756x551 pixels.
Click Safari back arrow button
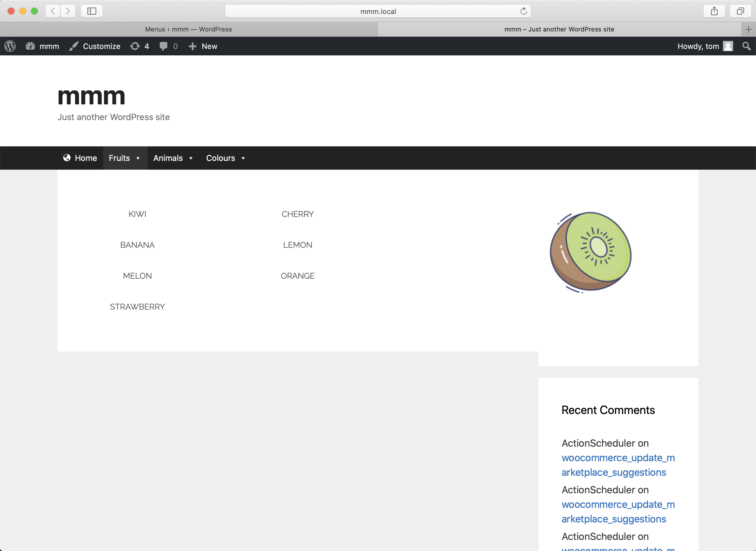[53, 11]
